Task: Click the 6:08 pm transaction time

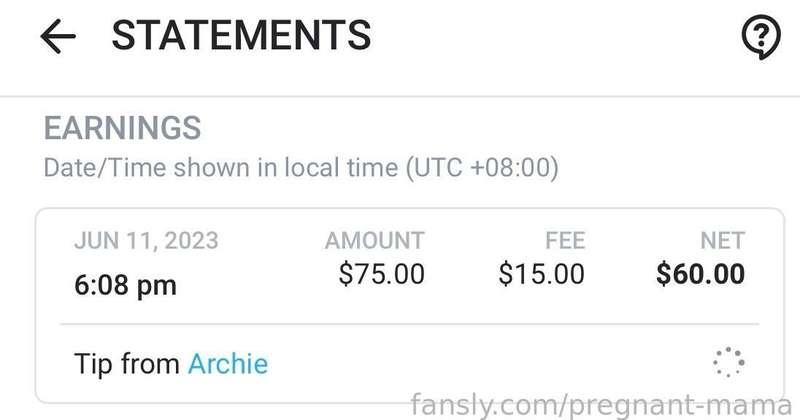Action: 126,285
